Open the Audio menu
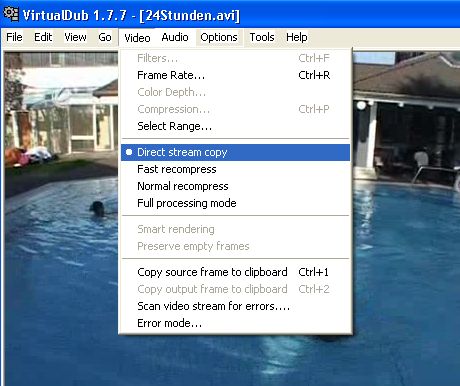Image resolution: width=460 pixels, height=386 pixels. click(175, 37)
